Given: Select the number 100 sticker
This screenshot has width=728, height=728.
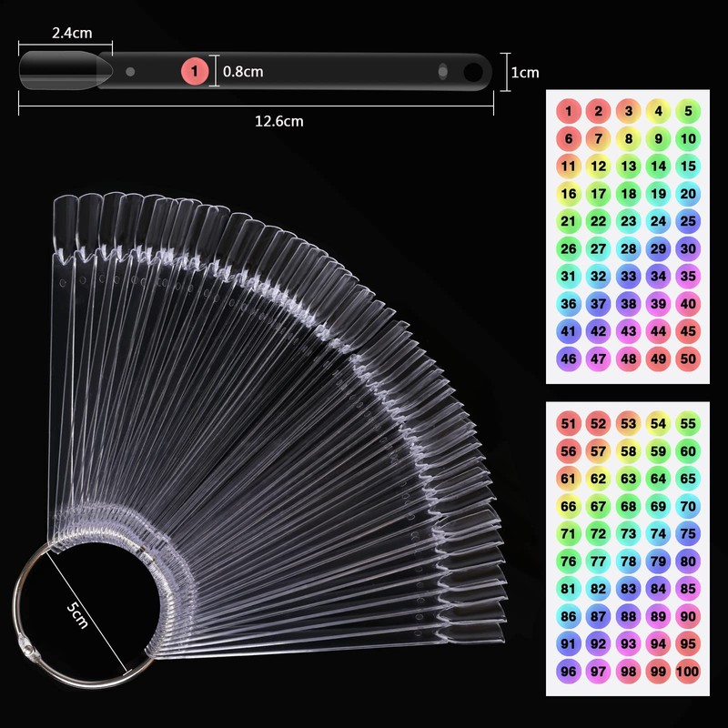Looking at the screenshot, I should point(687,671).
